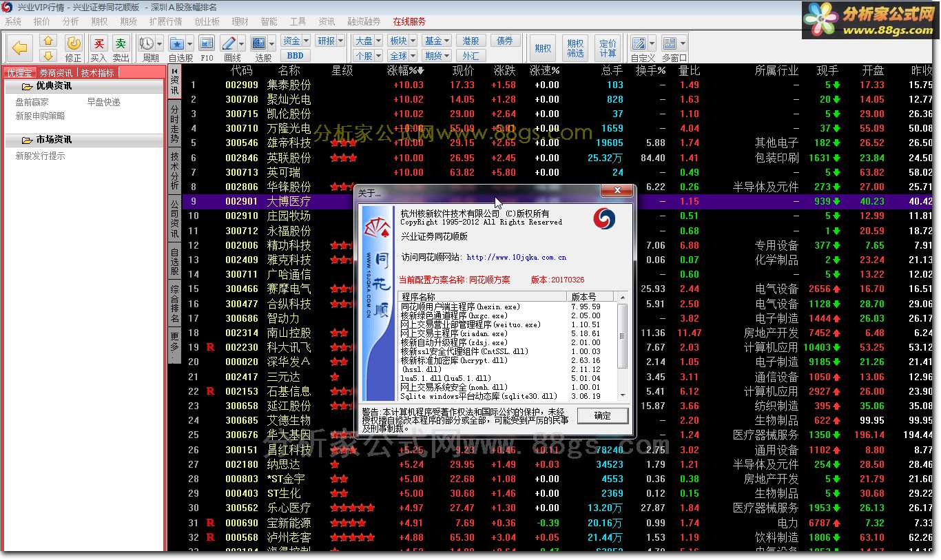Click the folder icon beside 优典资讯
Screen dimensions: 941x560
pos(28,86)
